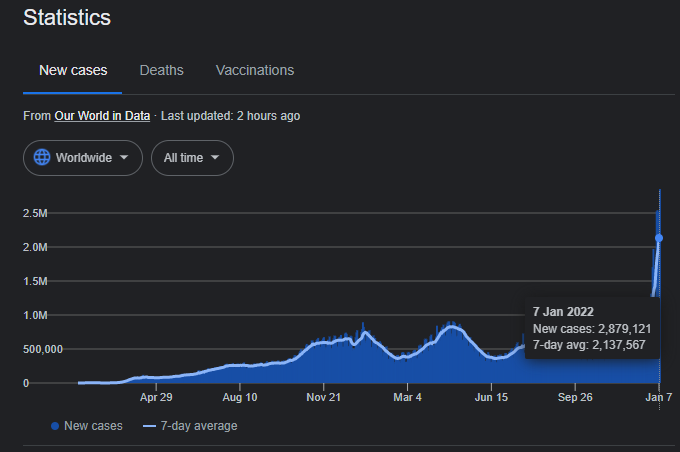Select the Aug 10 label on the timeline
The width and height of the screenshot is (680, 452).
pos(240,397)
